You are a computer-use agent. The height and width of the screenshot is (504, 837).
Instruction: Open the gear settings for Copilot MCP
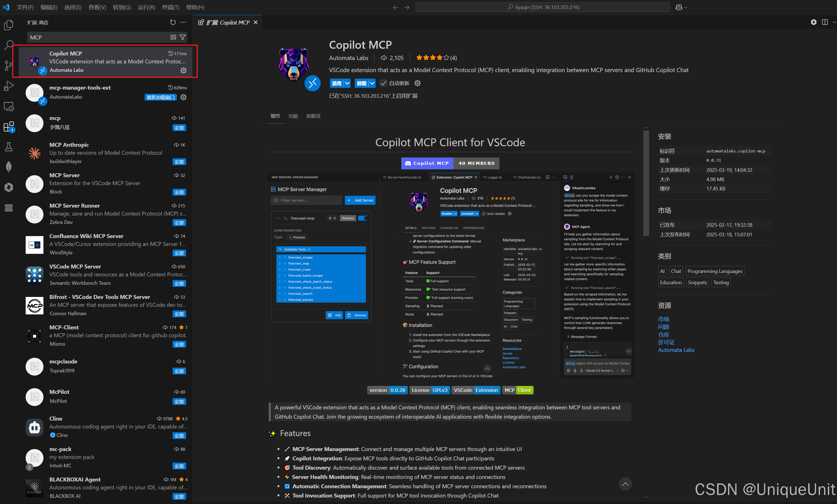point(183,71)
